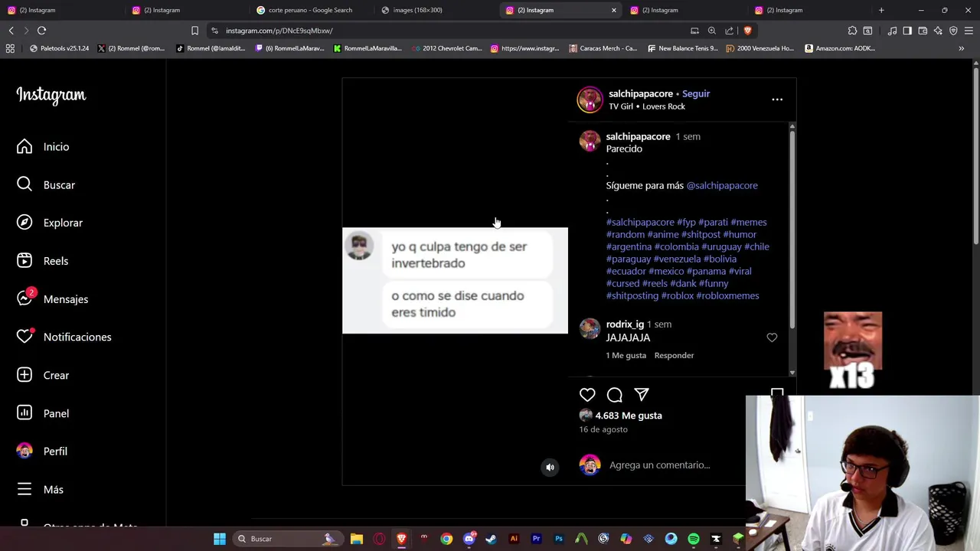Switch to corte peruano Google Search tab

[x=310, y=10]
